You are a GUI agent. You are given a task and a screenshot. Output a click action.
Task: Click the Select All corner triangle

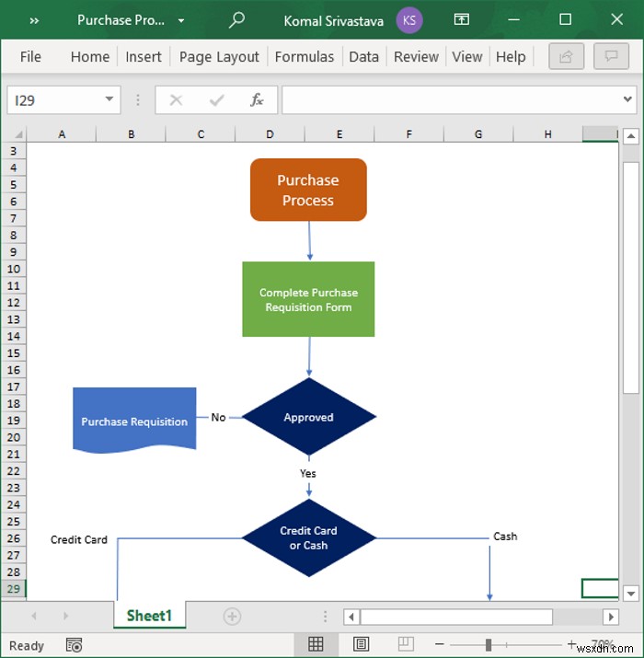(18, 134)
